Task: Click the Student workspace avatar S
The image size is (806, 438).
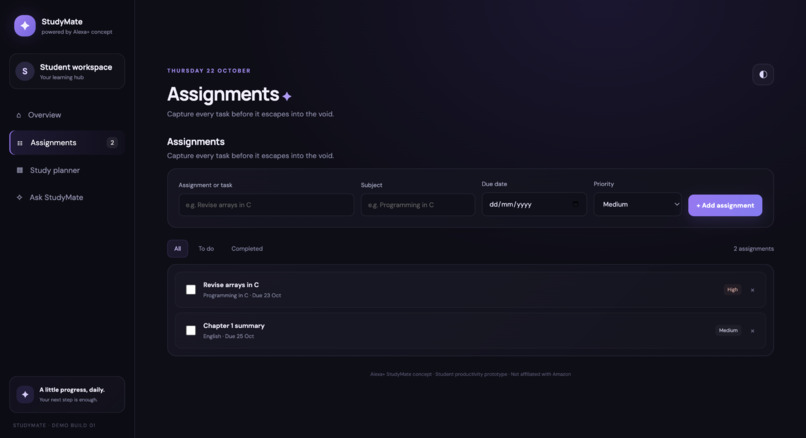Action: point(25,71)
